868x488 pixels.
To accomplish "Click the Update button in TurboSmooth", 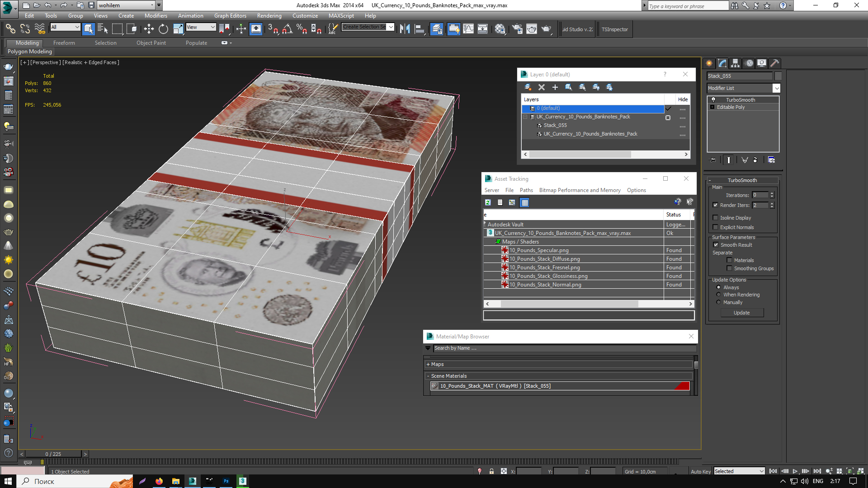I will coord(741,313).
